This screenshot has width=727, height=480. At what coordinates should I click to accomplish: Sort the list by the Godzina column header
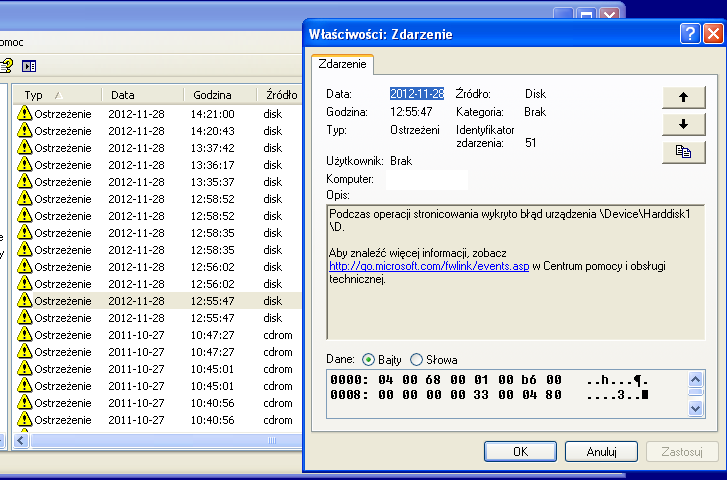[220, 95]
